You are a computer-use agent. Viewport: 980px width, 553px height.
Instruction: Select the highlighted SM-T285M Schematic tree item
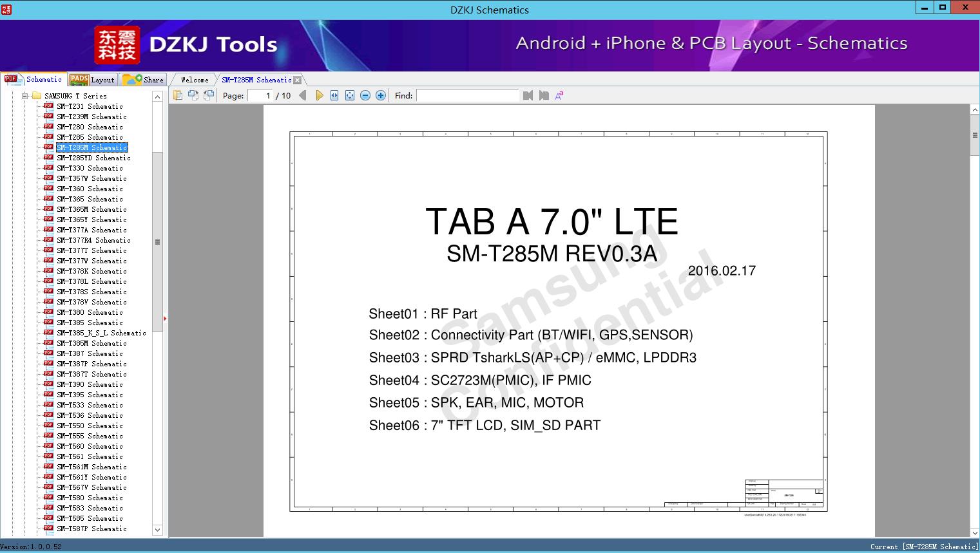point(91,147)
